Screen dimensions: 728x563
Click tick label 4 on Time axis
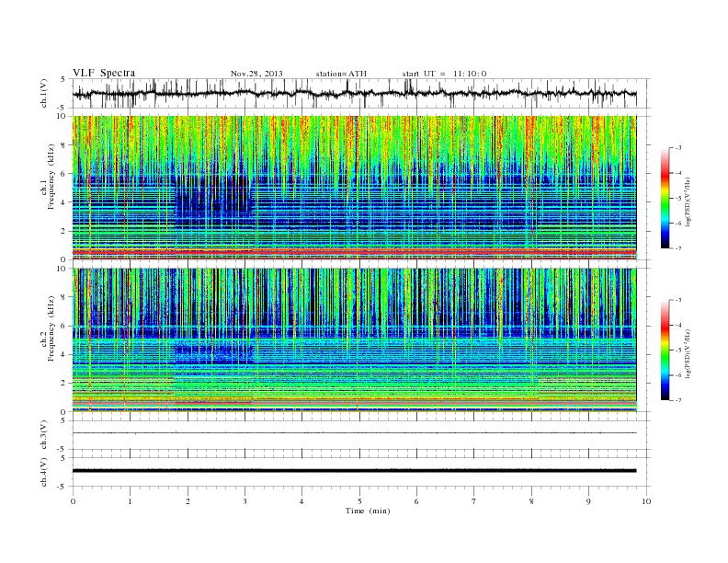pyautogui.click(x=301, y=501)
